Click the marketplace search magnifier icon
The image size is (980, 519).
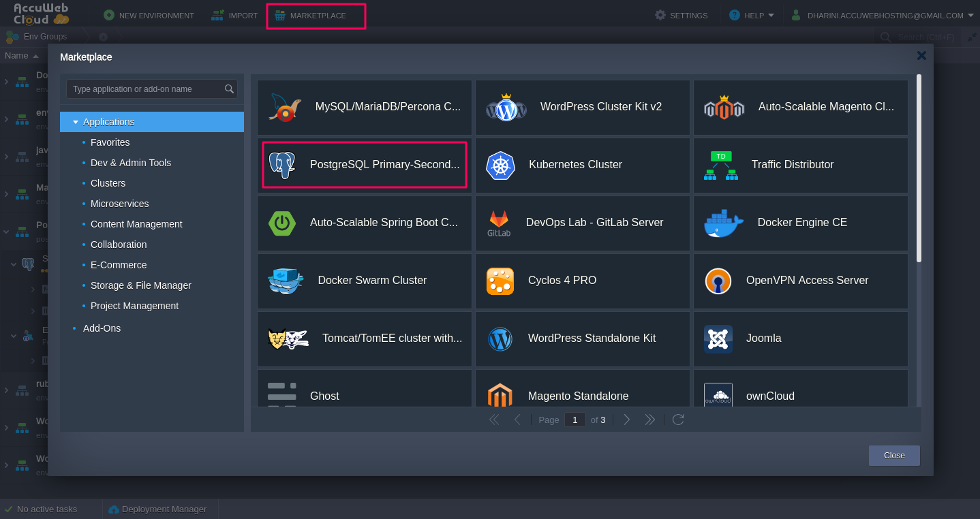[230, 89]
